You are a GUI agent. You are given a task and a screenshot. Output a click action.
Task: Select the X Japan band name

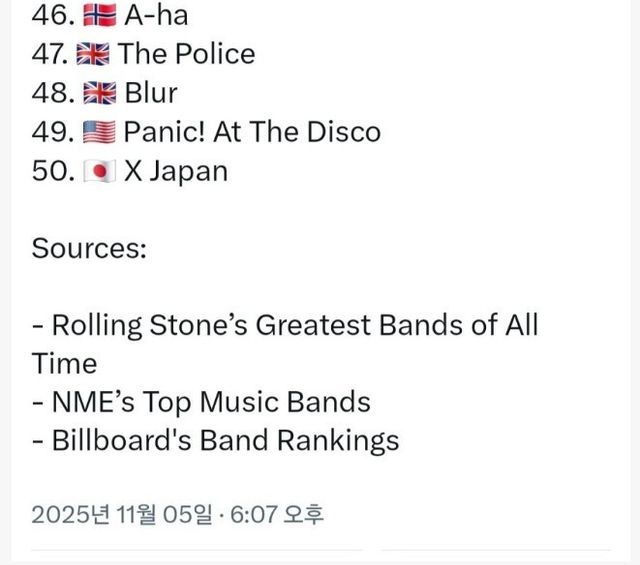point(175,171)
